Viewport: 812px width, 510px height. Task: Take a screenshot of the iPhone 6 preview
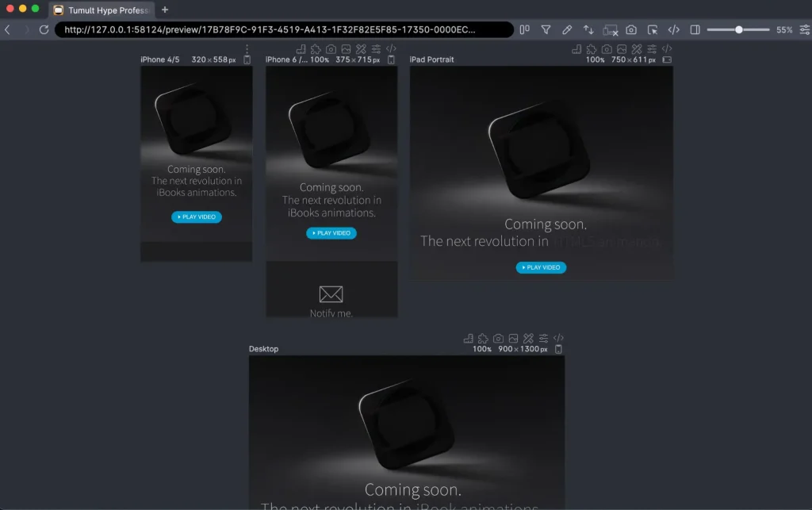(331, 48)
